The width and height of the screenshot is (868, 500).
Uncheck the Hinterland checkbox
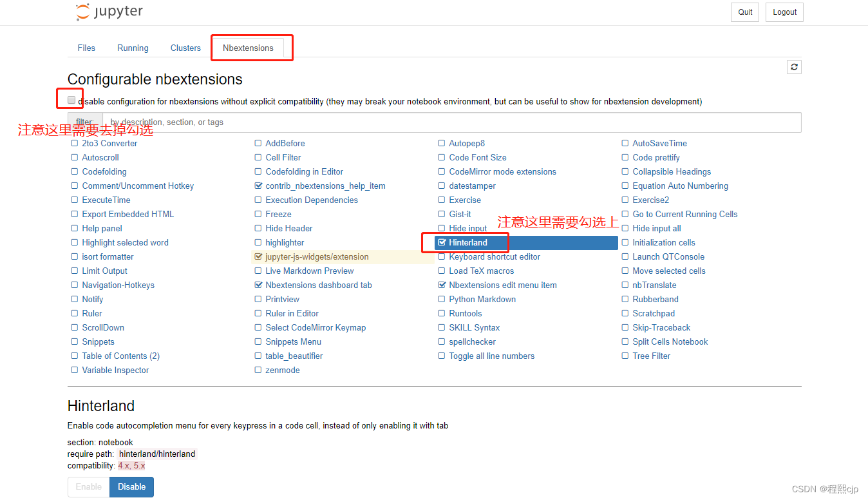click(x=442, y=242)
